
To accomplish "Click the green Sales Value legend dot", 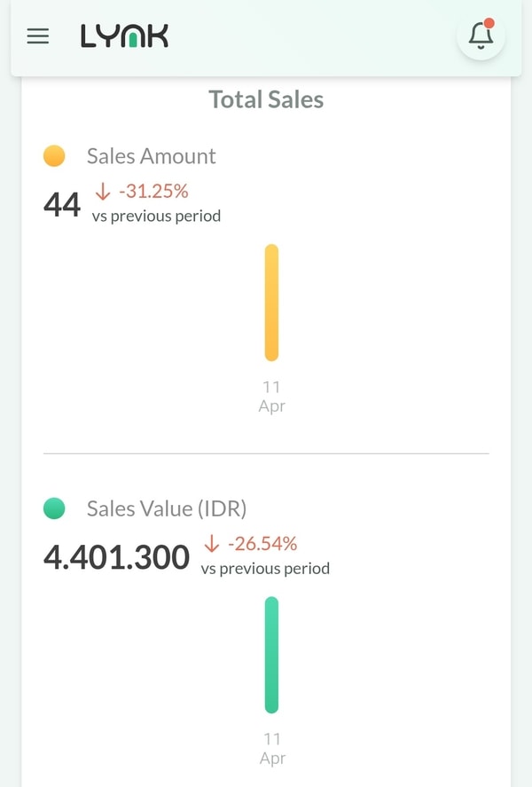I will point(54,508).
